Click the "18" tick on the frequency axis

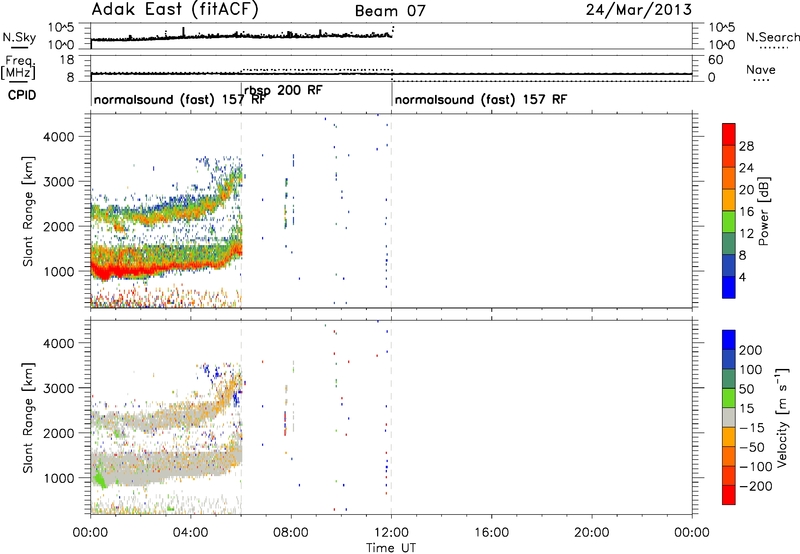tap(67, 60)
